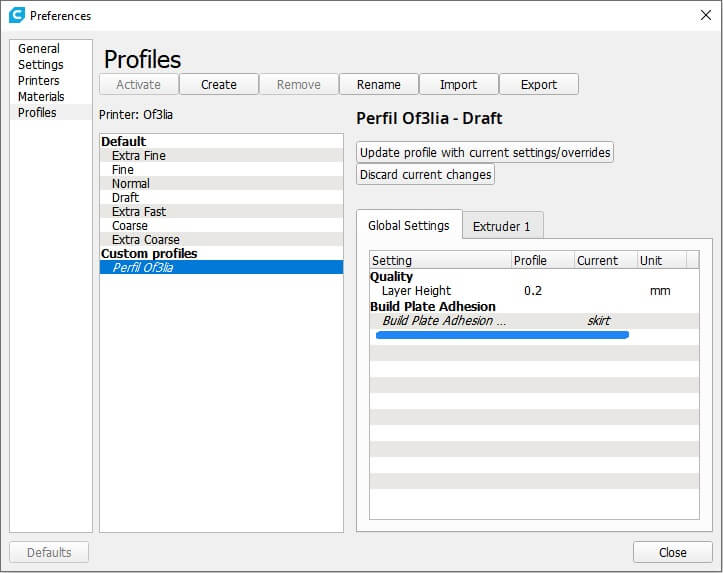Screen dimensions: 723x573
Task: Select the Extra Coarse profile
Action: tap(146, 239)
